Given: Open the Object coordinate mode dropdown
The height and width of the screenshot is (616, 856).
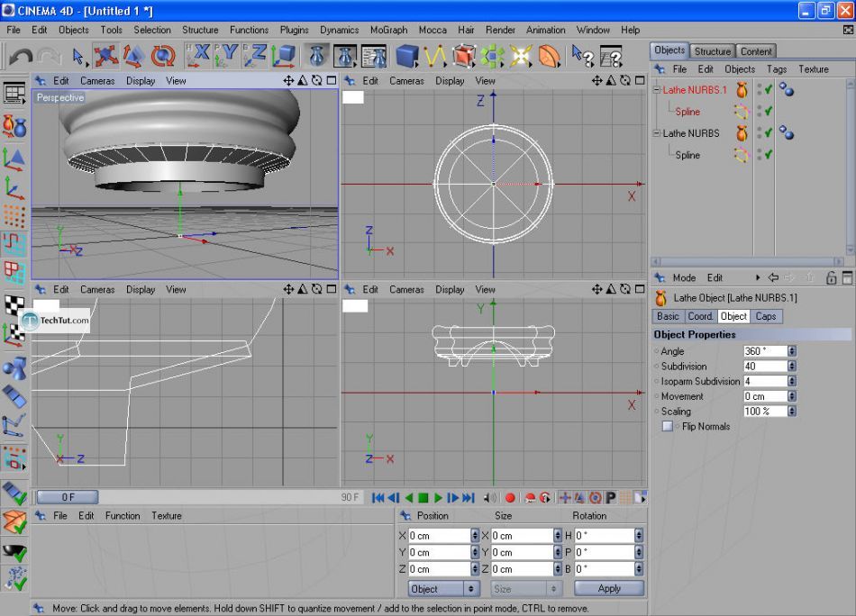Looking at the screenshot, I should 444,589.
